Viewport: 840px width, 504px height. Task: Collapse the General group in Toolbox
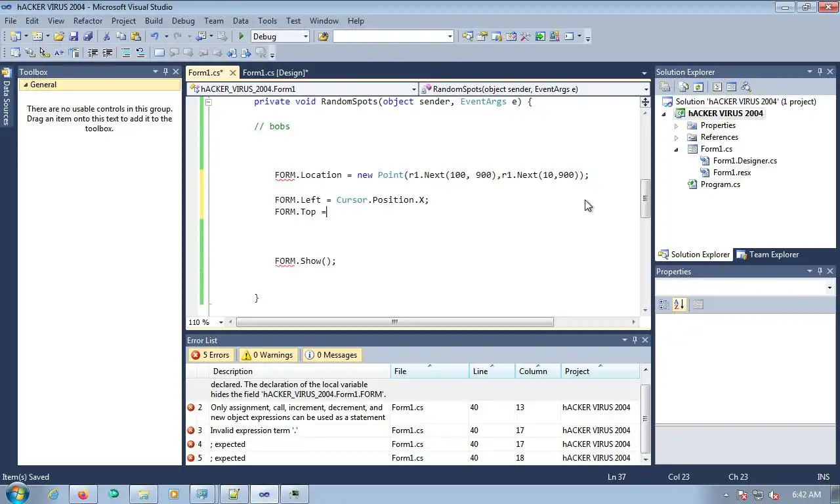coord(26,85)
